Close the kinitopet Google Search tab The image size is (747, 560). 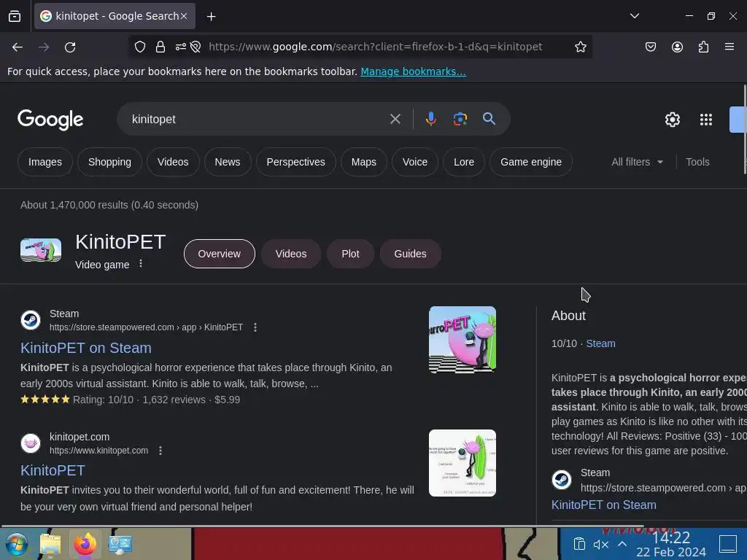point(184,16)
